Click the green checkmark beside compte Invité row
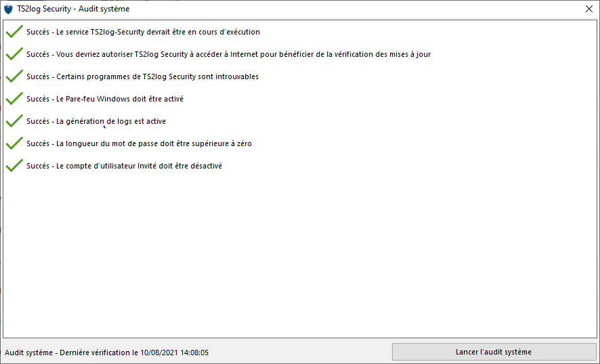 [14, 166]
